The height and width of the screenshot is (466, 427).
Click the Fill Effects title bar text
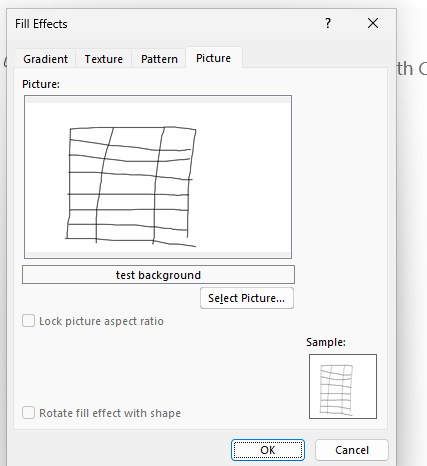click(41, 24)
